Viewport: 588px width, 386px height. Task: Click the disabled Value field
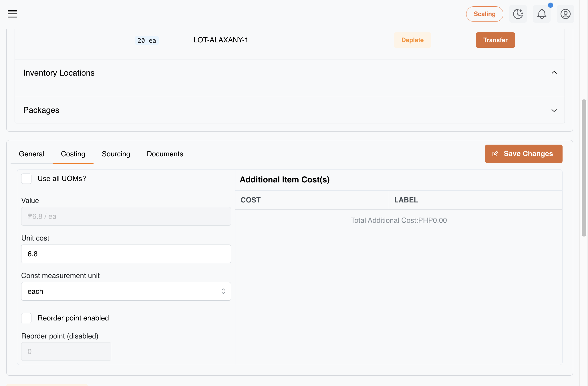click(x=126, y=216)
